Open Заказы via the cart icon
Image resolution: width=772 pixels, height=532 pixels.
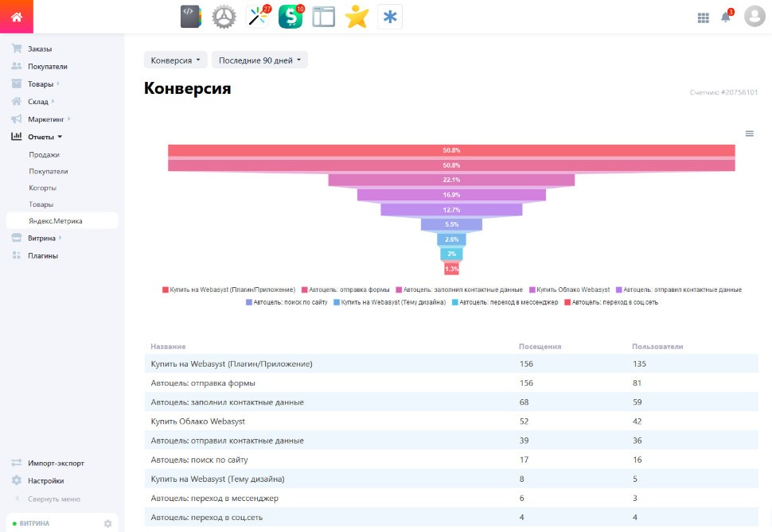(x=17, y=49)
